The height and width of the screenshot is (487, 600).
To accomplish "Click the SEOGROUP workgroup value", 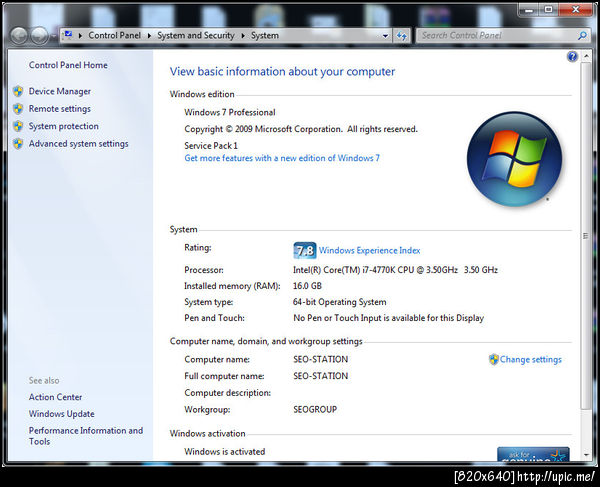I will (315, 409).
